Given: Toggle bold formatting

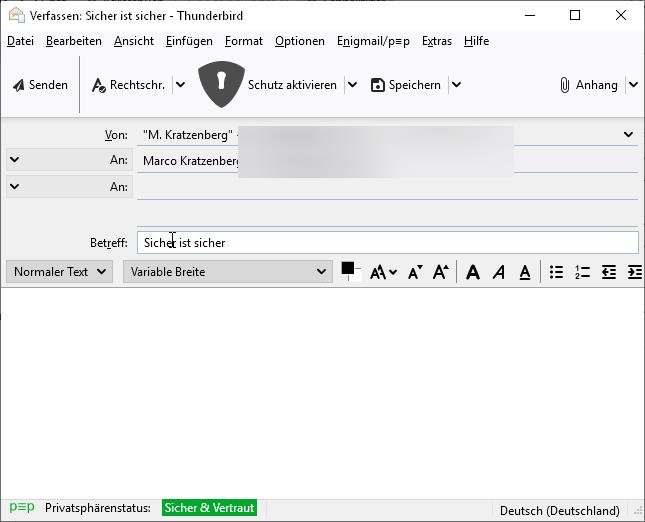Looking at the screenshot, I should [473, 272].
